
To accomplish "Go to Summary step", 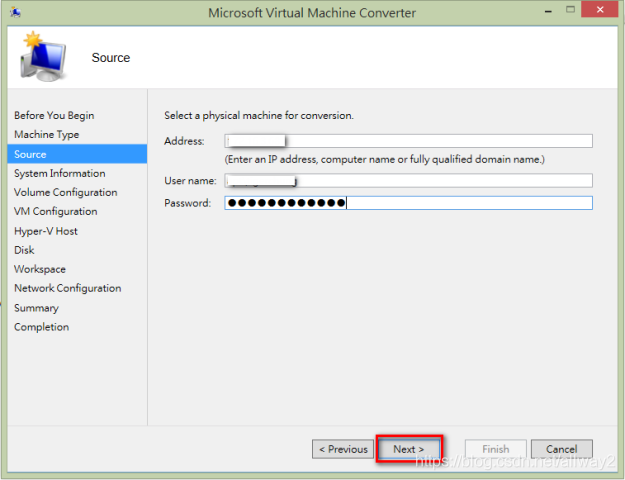I will point(36,308).
